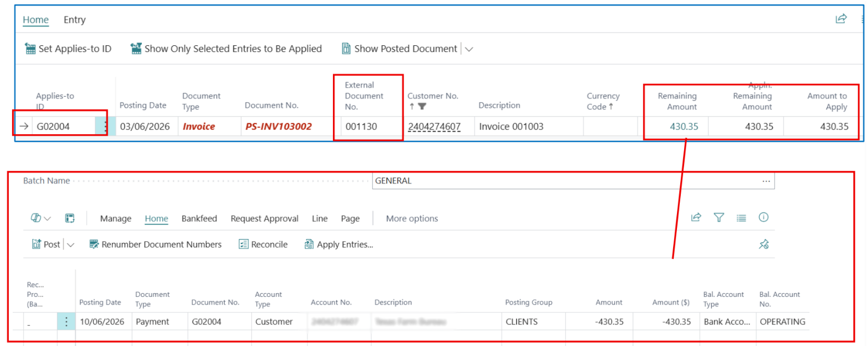
Task: Select the journal Home menu
Action: pos(156,219)
